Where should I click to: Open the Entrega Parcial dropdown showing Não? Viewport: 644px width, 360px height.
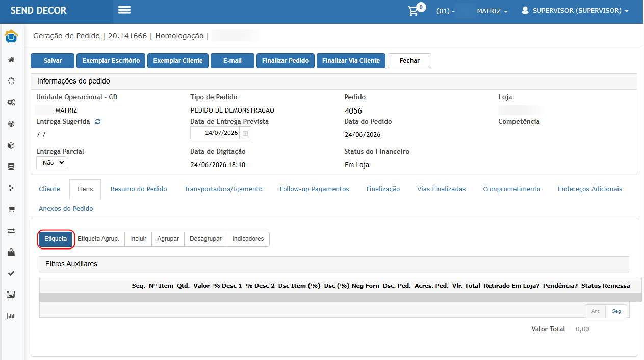click(51, 163)
